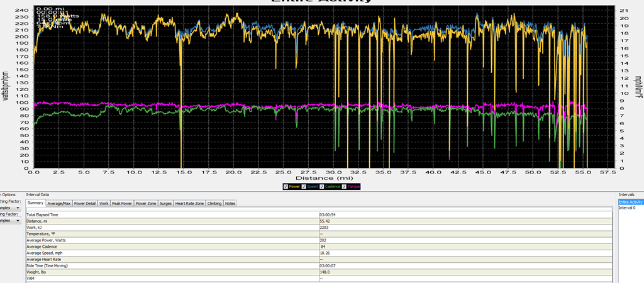Click the 148.0 weight value
The width and height of the screenshot is (644, 283).
325,272
